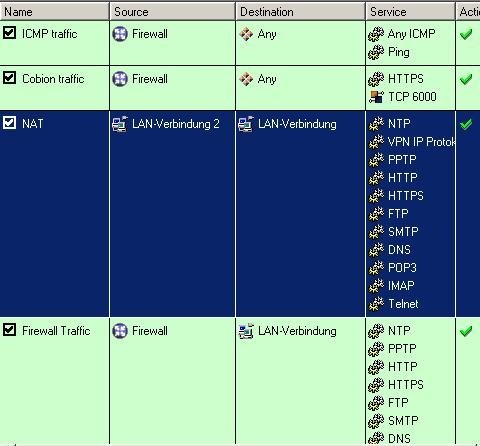Image resolution: width=480 pixels, height=446 pixels.
Task: Click the green allow checkmark in ICMP traffic row
Action: (x=466, y=34)
